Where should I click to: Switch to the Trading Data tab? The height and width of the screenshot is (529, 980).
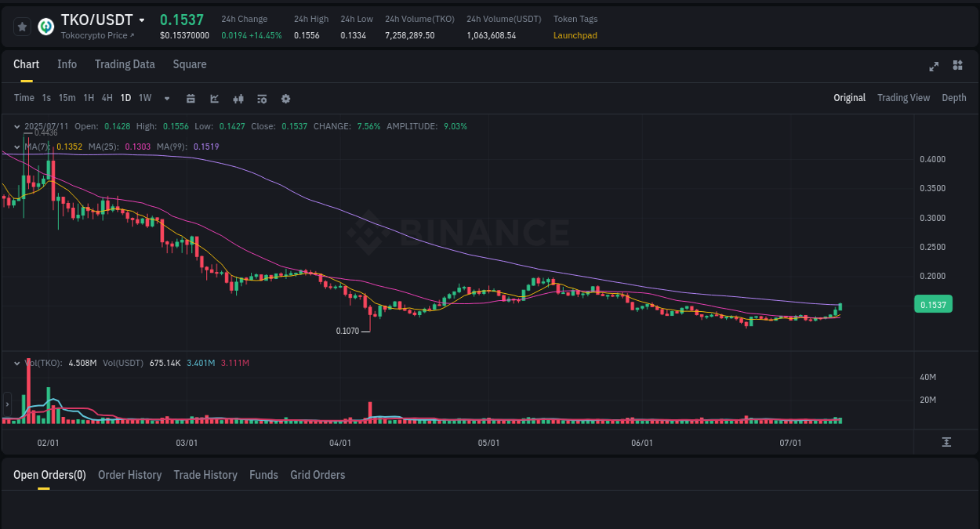click(x=125, y=64)
